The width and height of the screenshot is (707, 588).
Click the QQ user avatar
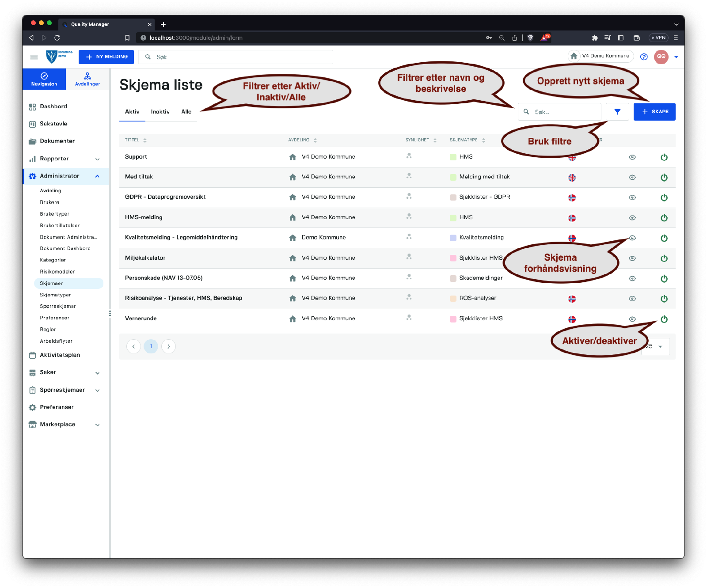tap(661, 57)
